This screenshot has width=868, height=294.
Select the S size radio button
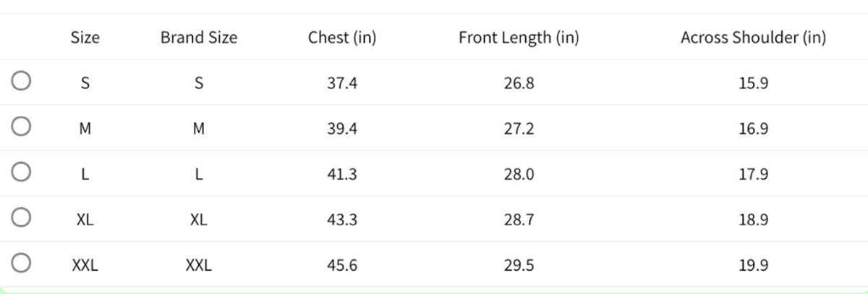21,82
